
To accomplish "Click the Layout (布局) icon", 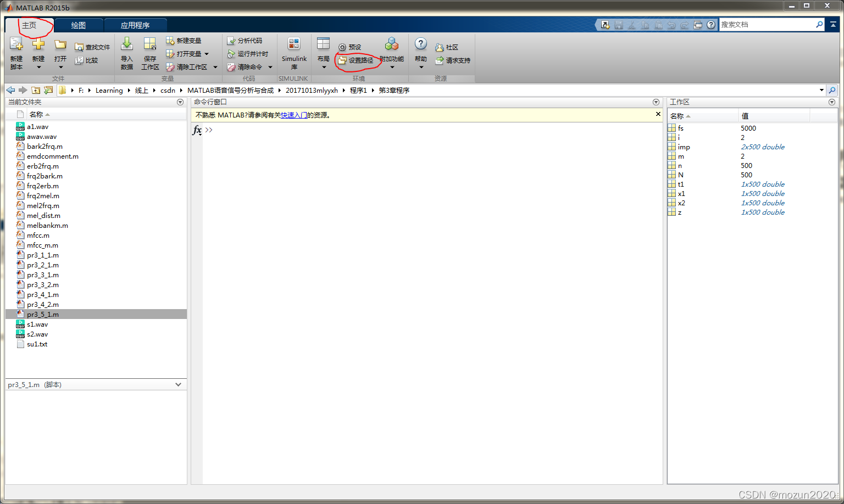I will pyautogui.click(x=323, y=44).
